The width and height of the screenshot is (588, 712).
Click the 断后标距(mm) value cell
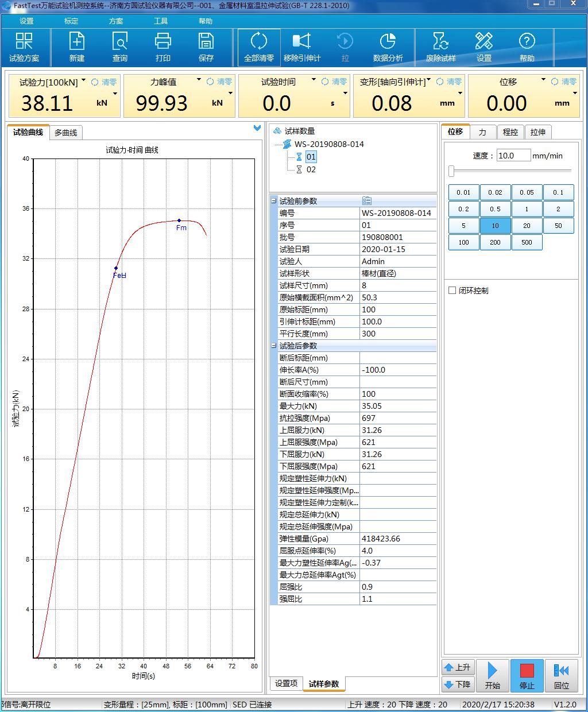(x=398, y=358)
